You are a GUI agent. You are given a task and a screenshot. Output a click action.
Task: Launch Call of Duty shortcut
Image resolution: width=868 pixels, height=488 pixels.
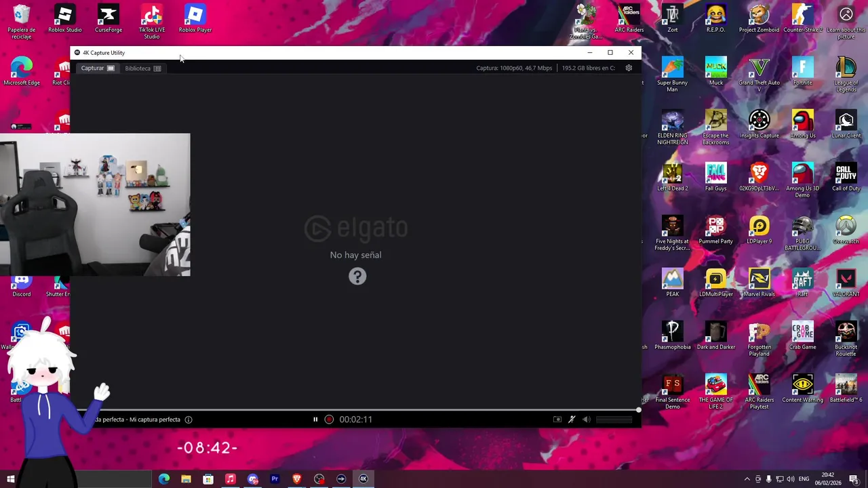[x=846, y=178]
